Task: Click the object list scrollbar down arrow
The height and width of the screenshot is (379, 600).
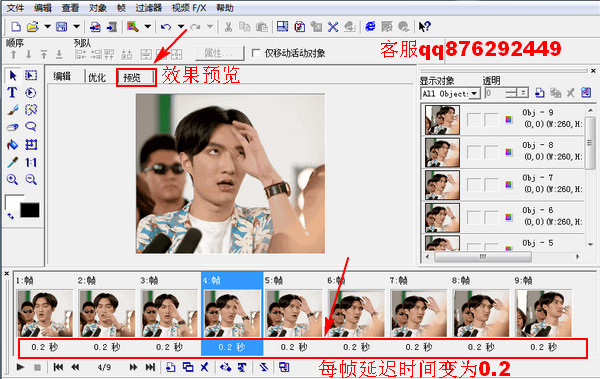Action: pos(590,244)
